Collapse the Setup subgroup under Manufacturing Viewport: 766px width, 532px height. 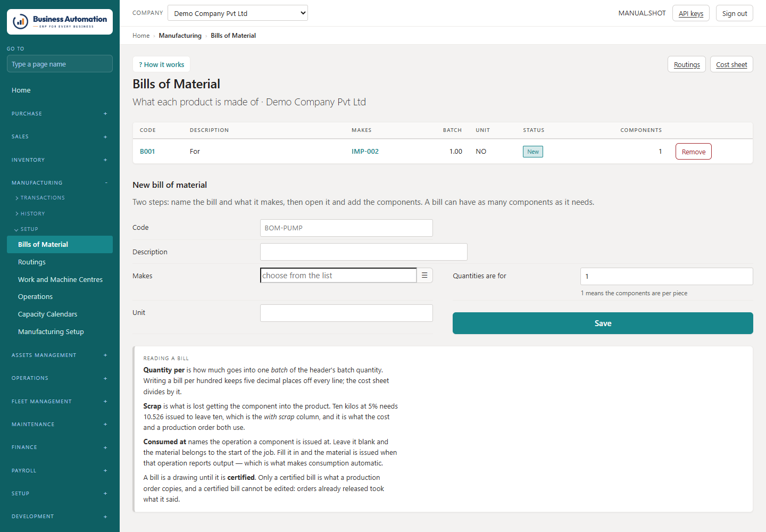click(x=27, y=229)
